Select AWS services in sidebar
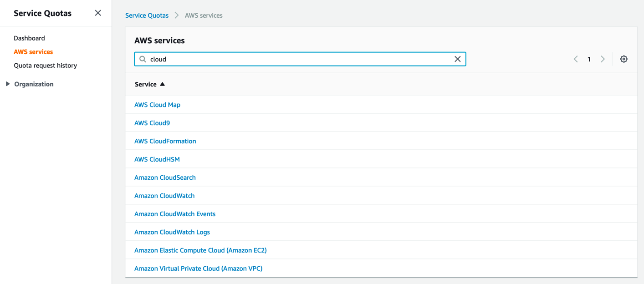Viewport: 644px width, 284px height. (33, 52)
